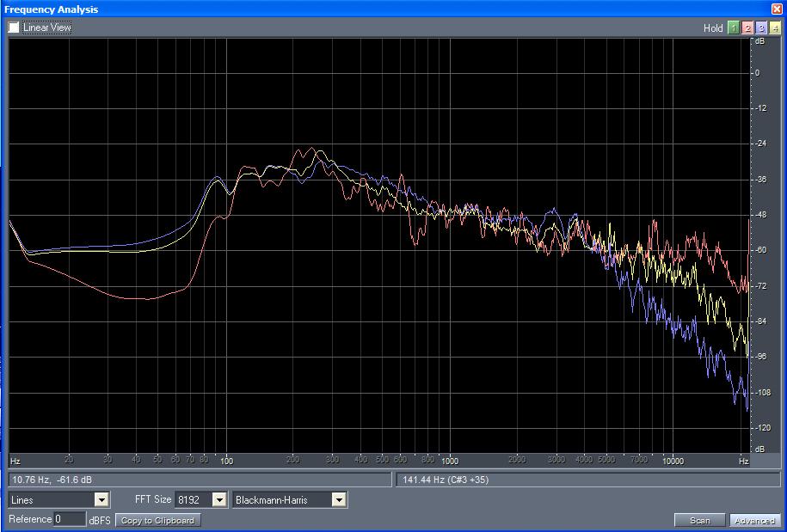Click the 10000 Hz axis label

(673, 461)
